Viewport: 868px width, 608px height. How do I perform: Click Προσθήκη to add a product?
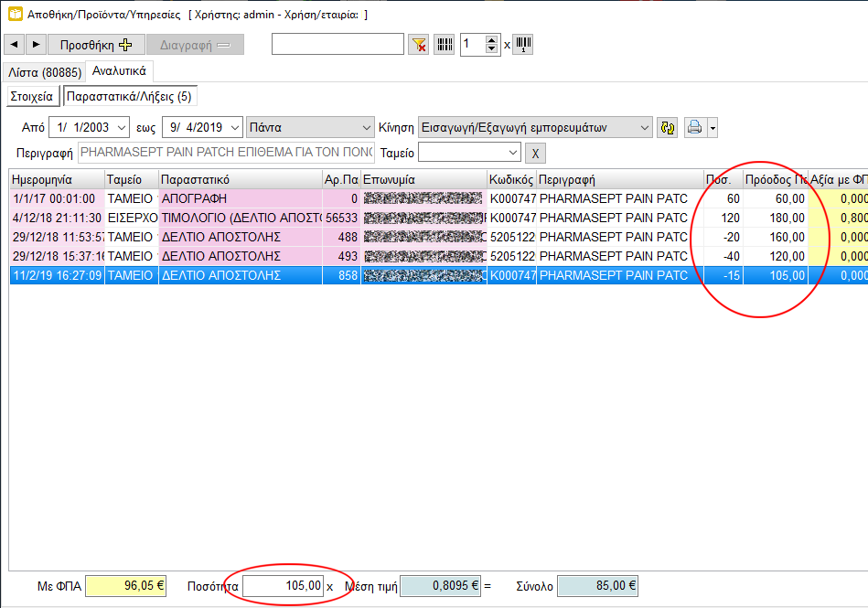coord(96,44)
